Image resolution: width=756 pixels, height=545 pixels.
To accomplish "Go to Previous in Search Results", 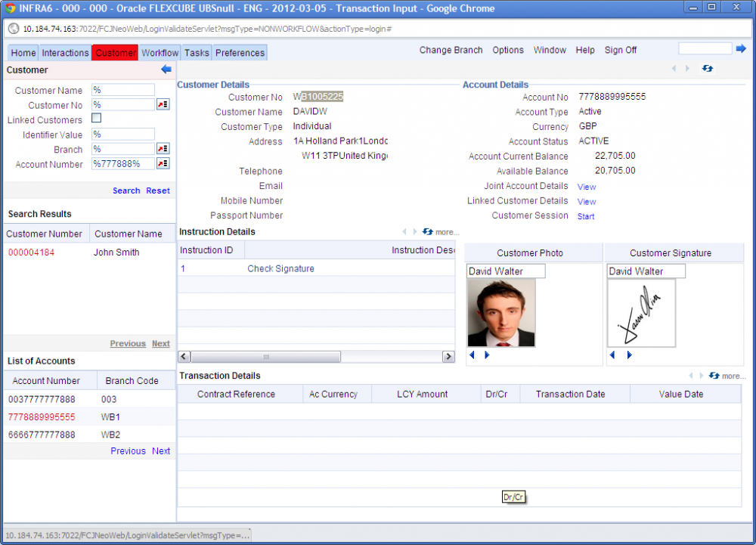I will (x=128, y=344).
